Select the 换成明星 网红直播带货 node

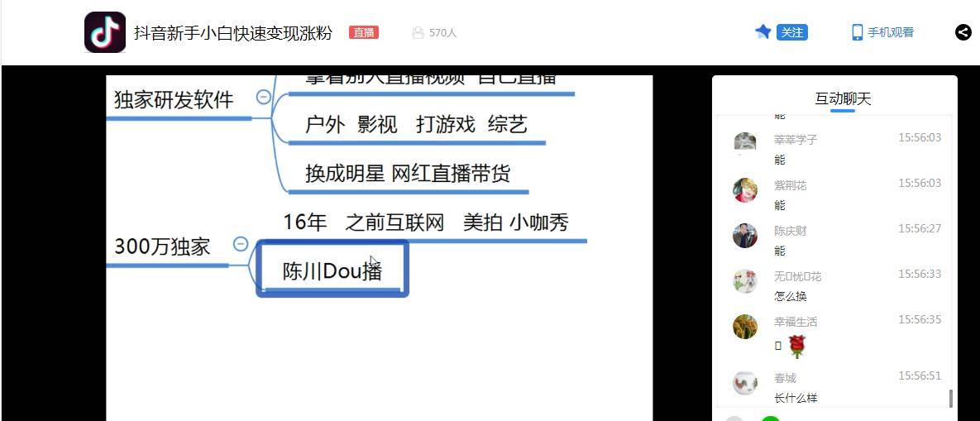click(408, 173)
